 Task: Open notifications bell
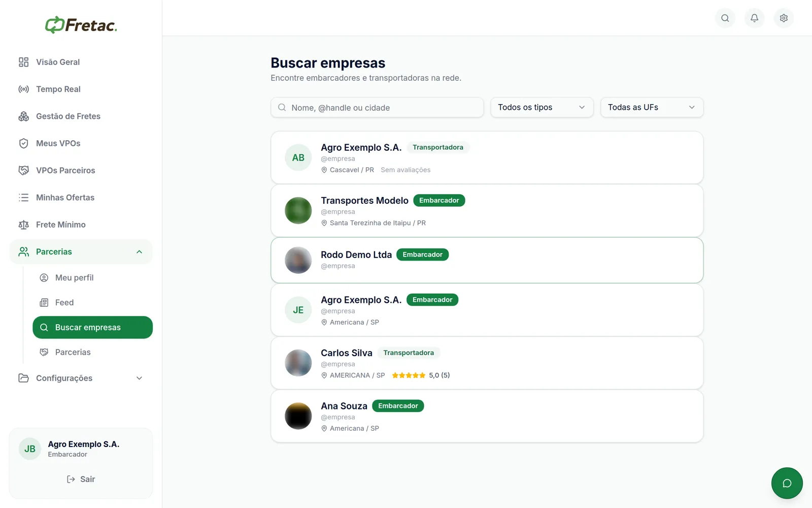click(755, 18)
